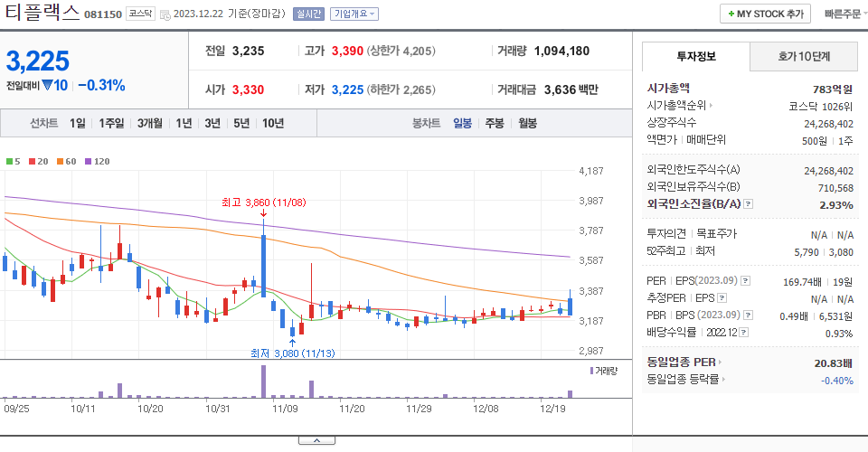Click 거래대금 value 3,636 백만
This screenshot has width=868, height=452.
571,89
